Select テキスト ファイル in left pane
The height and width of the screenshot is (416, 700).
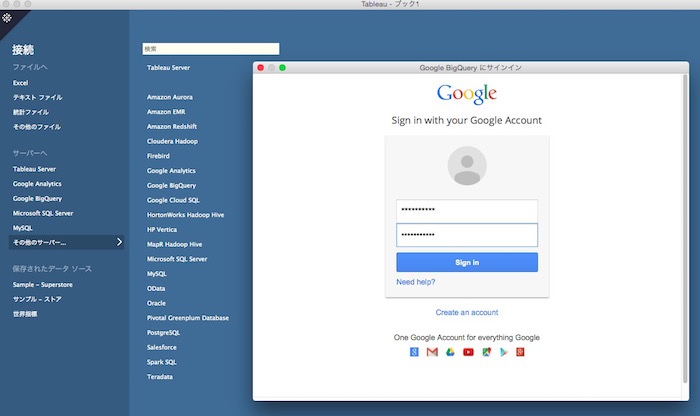(x=38, y=97)
